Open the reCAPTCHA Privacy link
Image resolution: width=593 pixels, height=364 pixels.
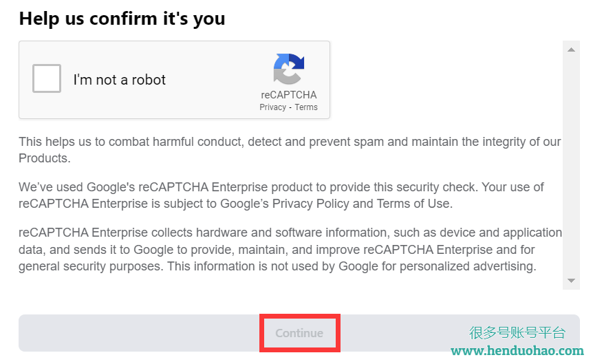coord(272,107)
